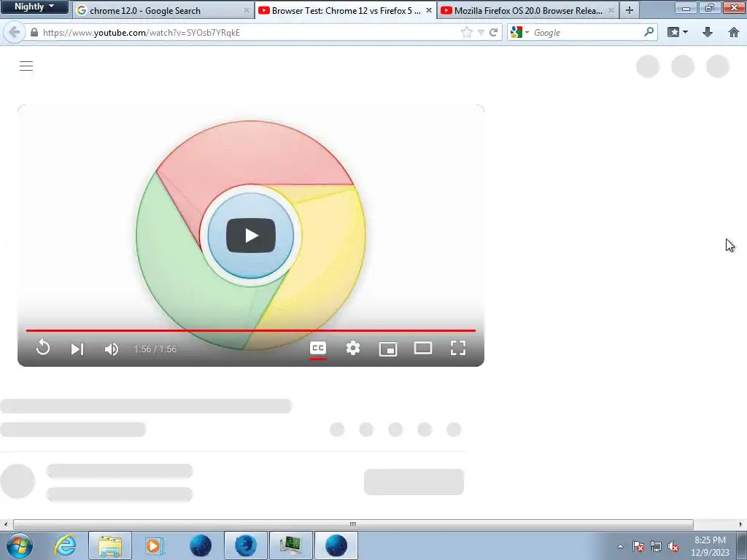Viewport: 747px width, 560px height.
Task: Open the clock showing 8:25 PM
Action: click(710, 546)
